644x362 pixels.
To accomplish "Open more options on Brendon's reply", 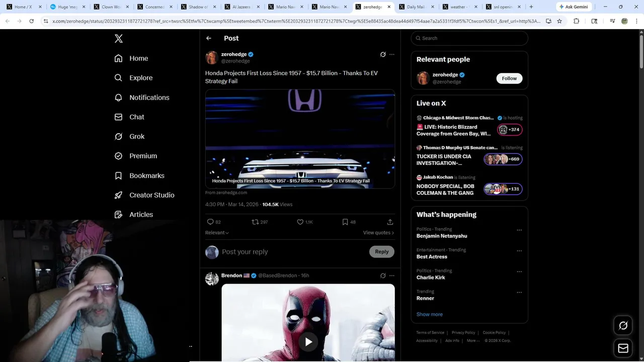I will [392, 276].
